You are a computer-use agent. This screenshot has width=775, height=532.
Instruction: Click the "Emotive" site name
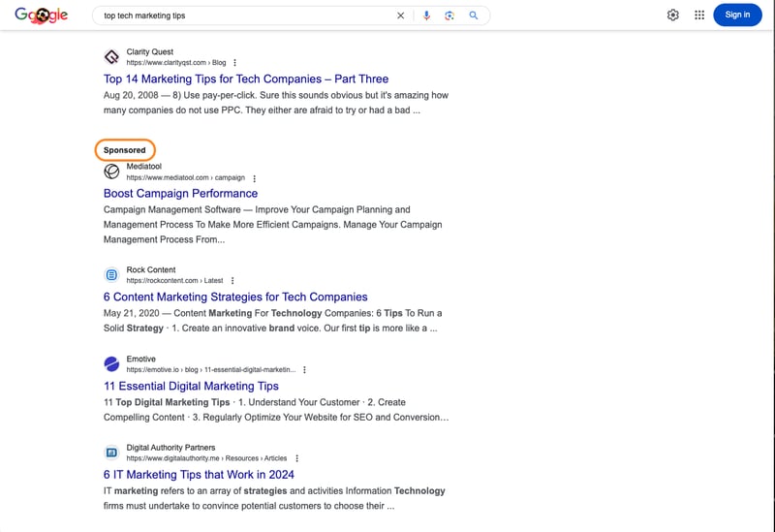coord(140,359)
